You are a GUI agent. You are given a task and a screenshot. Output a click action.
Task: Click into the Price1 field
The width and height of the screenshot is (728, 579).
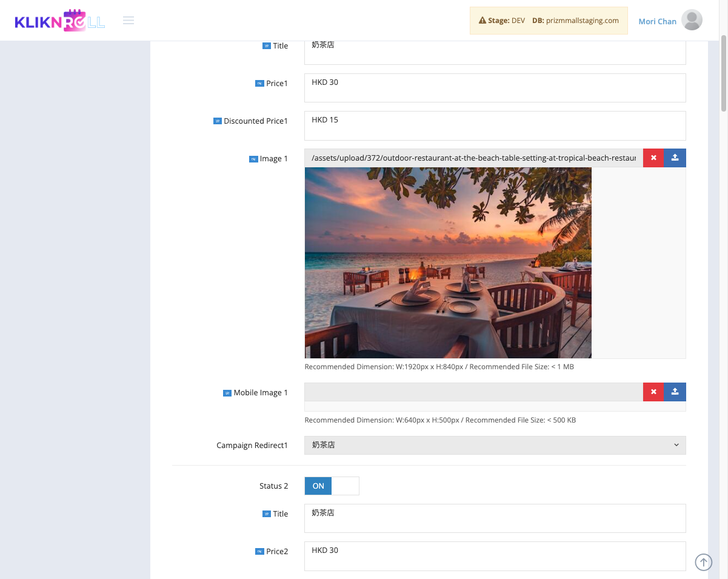coord(495,88)
